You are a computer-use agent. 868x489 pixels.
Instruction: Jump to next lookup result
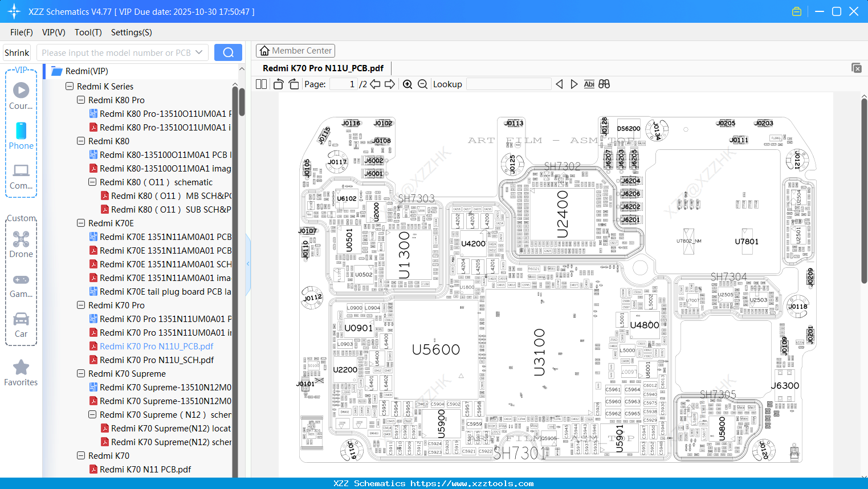pos(574,84)
